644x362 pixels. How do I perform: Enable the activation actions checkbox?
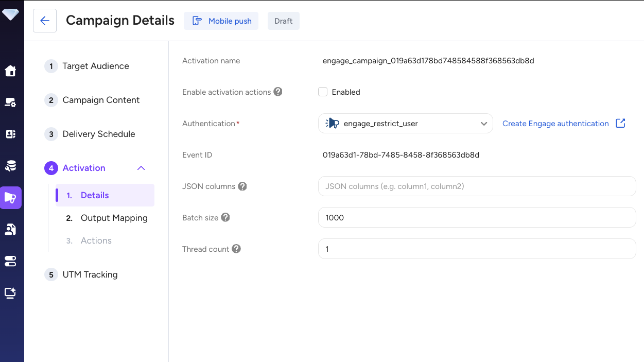(x=323, y=92)
